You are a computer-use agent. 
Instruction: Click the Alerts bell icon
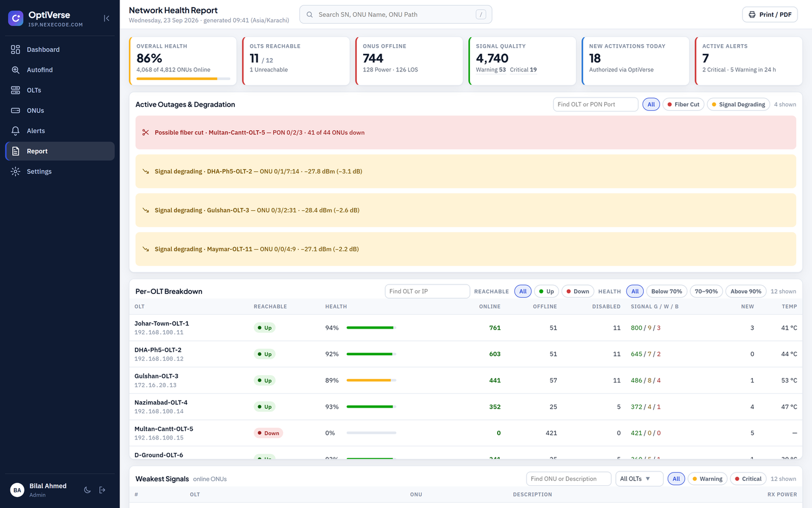[x=16, y=131]
